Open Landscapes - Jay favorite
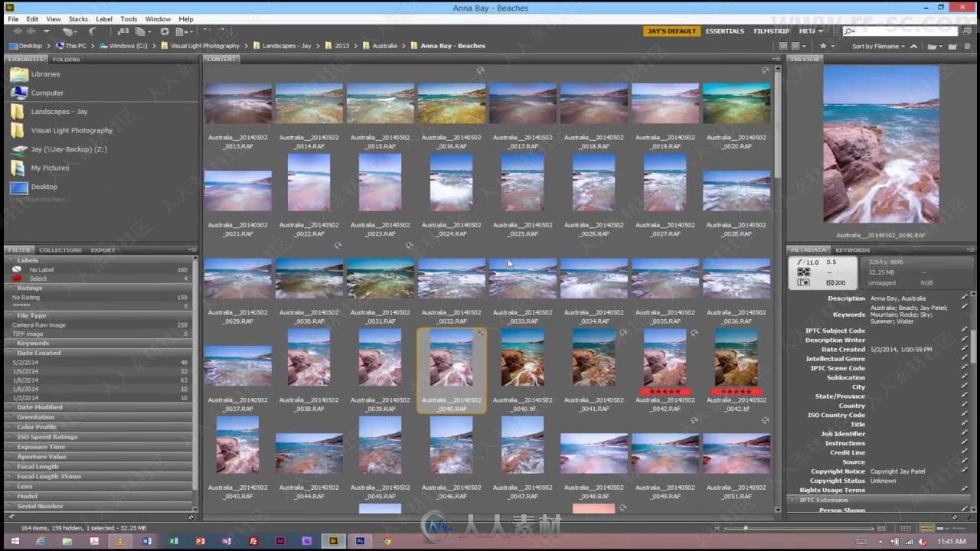The height and width of the screenshot is (551, 980). tap(59, 112)
